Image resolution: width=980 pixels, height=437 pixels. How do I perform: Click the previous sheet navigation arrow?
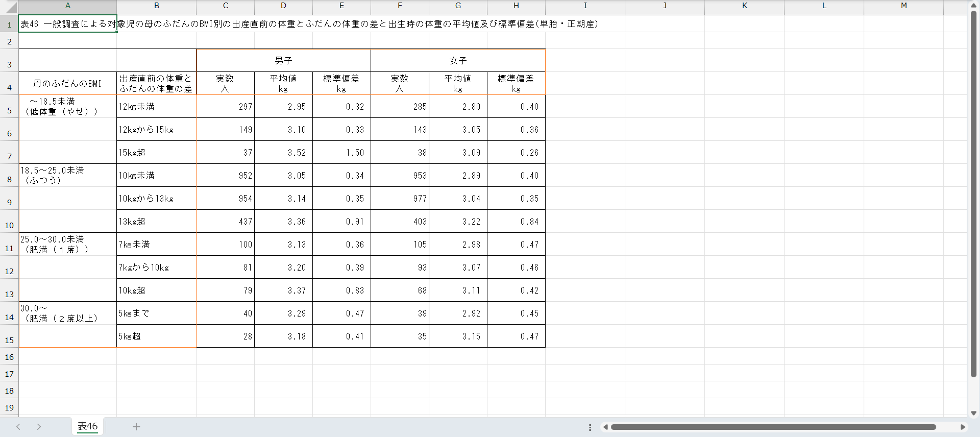(x=18, y=427)
